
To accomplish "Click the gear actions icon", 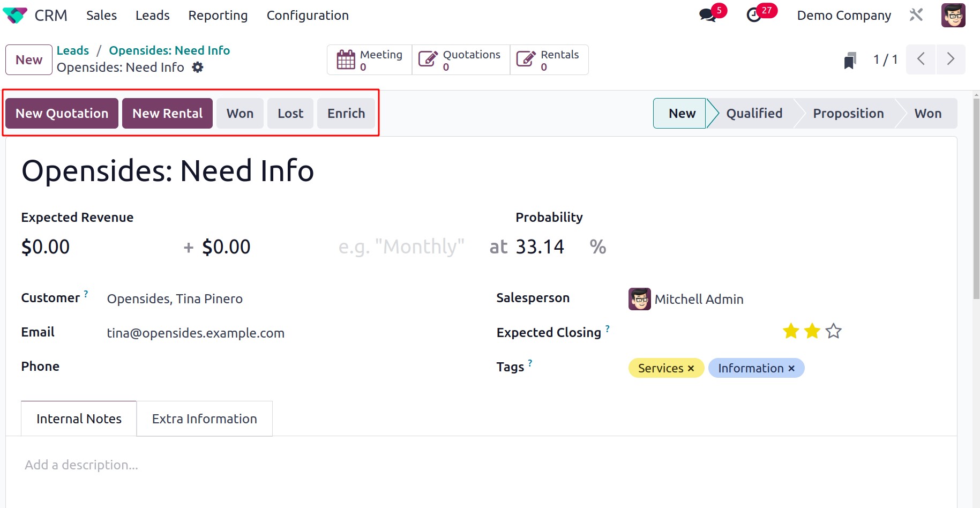I will [198, 68].
